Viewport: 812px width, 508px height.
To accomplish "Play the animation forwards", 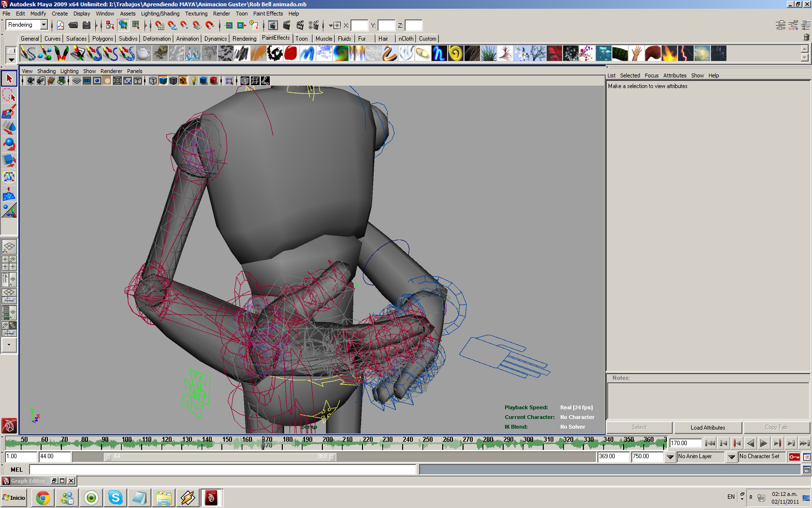I will pos(764,443).
